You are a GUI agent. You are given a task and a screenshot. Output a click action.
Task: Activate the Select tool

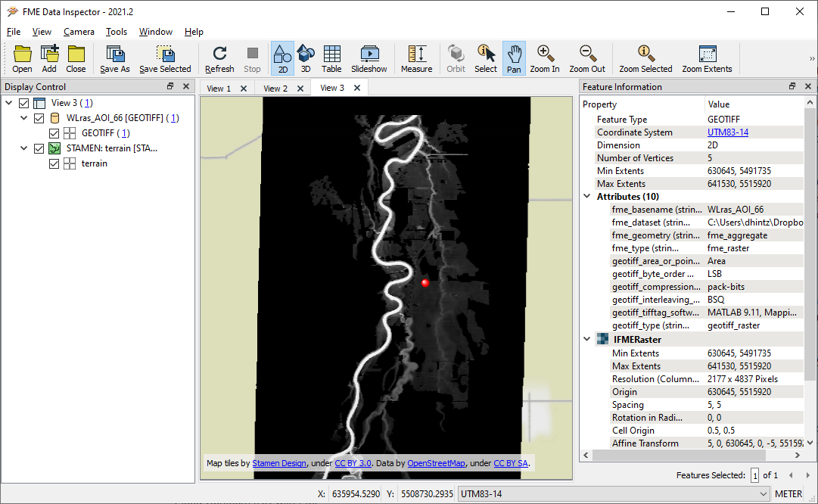(x=486, y=58)
